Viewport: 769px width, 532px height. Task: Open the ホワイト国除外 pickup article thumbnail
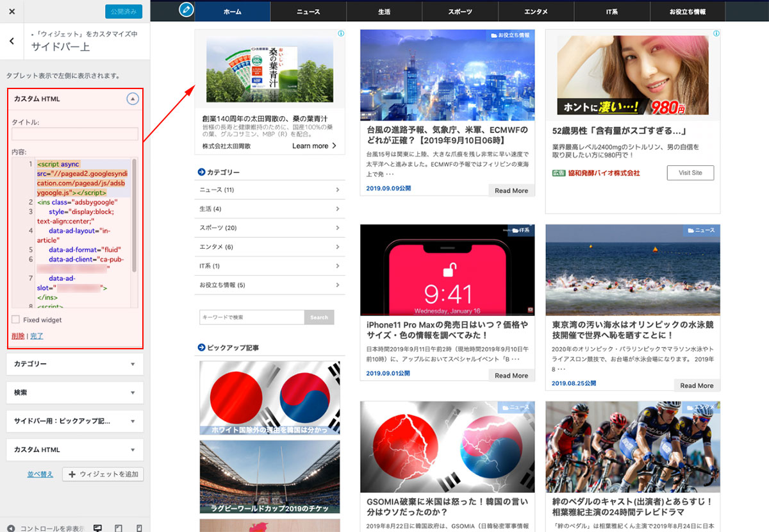270,398
